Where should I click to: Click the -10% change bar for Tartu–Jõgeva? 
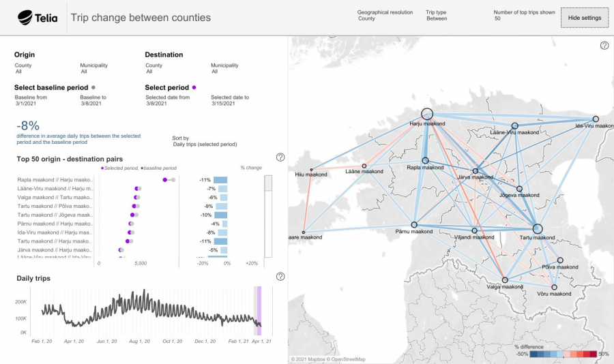pyautogui.click(x=221, y=215)
